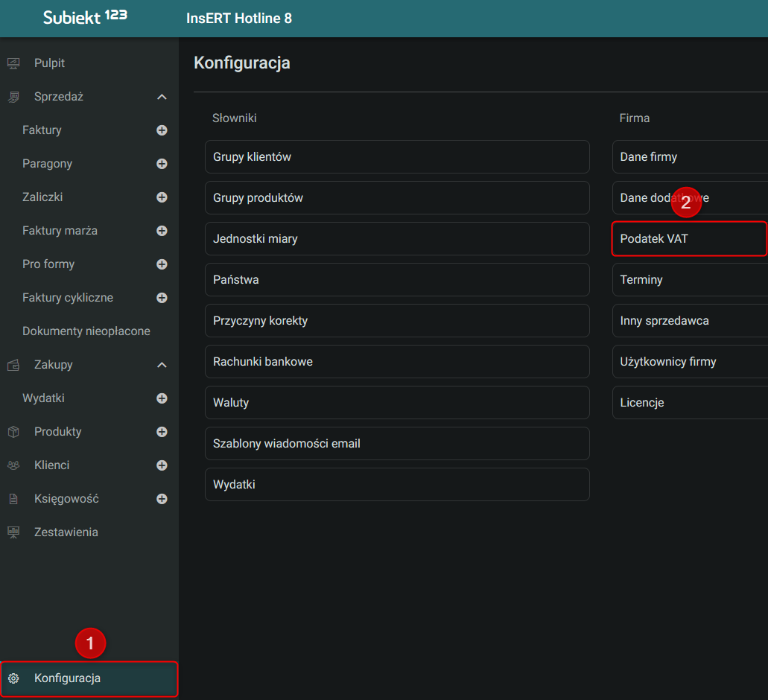The width and height of the screenshot is (768, 700).
Task: Click plus icon next to Wydatki in sidebar
Action: click(162, 398)
